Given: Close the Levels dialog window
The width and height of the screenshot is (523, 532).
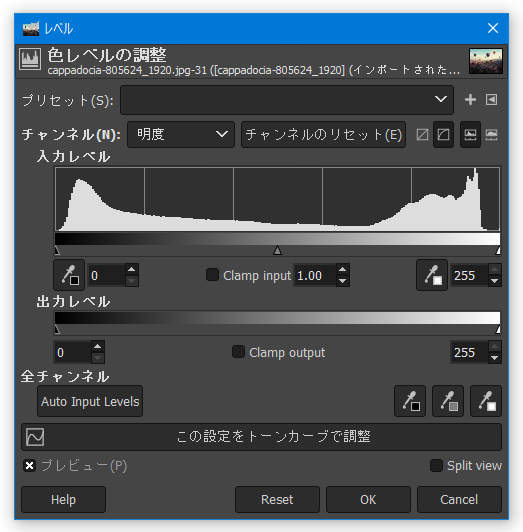Looking at the screenshot, I should pyautogui.click(x=493, y=28).
